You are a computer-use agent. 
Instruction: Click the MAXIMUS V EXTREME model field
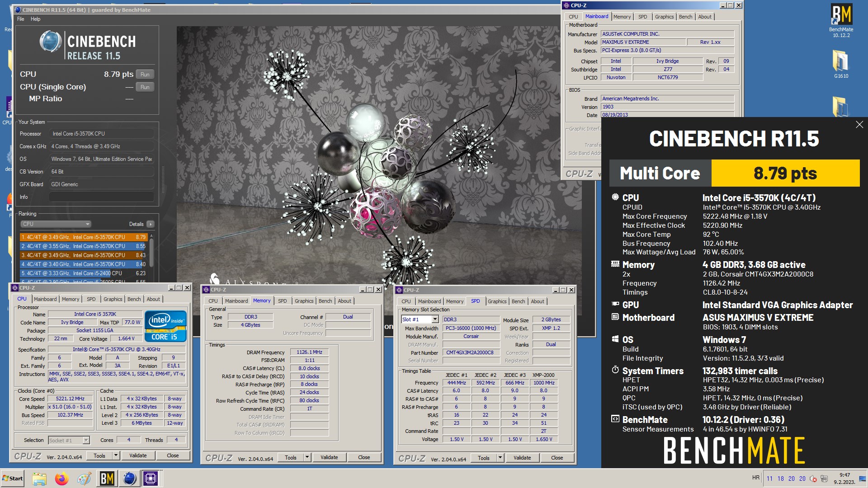pos(642,42)
